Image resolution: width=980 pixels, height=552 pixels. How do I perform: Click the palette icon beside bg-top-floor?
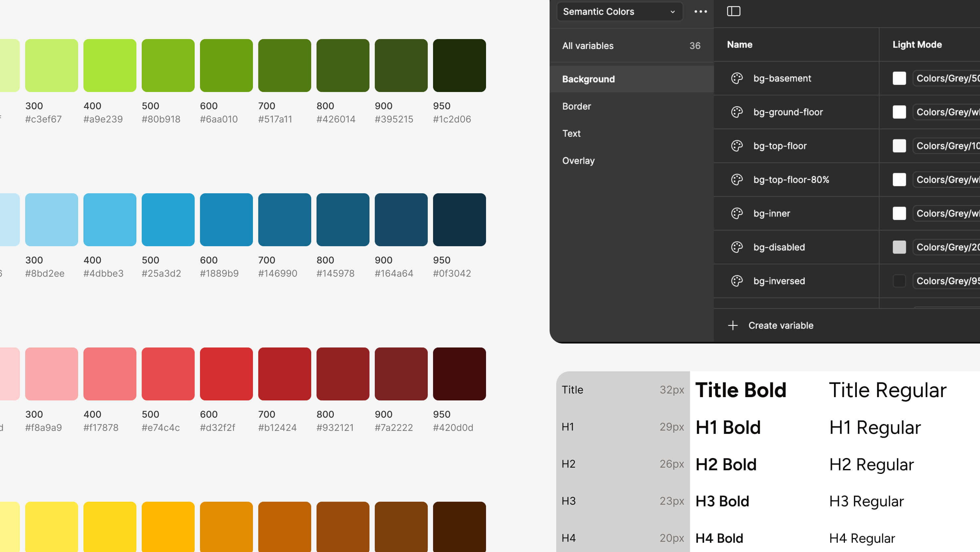coord(737,146)
